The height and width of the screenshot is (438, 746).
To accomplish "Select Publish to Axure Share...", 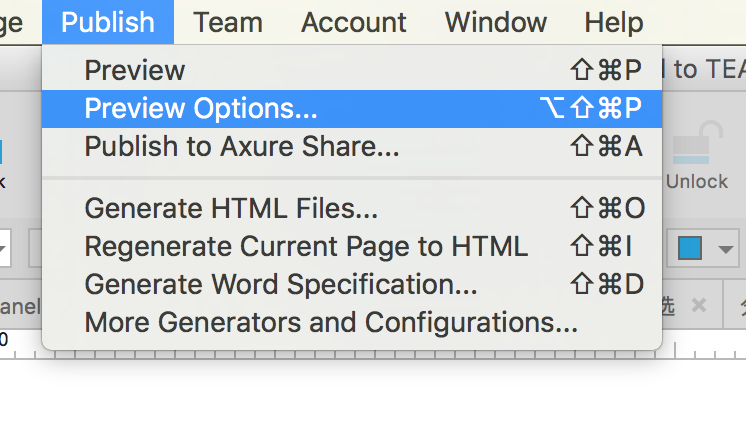I will pos(352,146).
